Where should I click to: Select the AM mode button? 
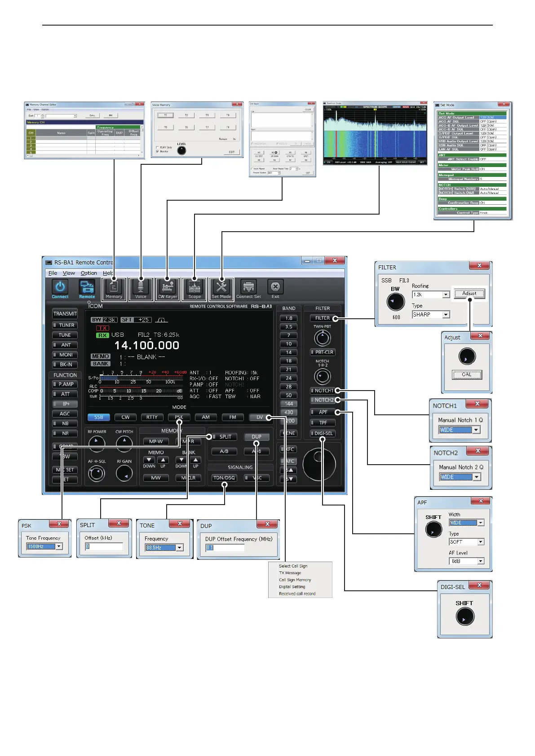tap(206, 417)
